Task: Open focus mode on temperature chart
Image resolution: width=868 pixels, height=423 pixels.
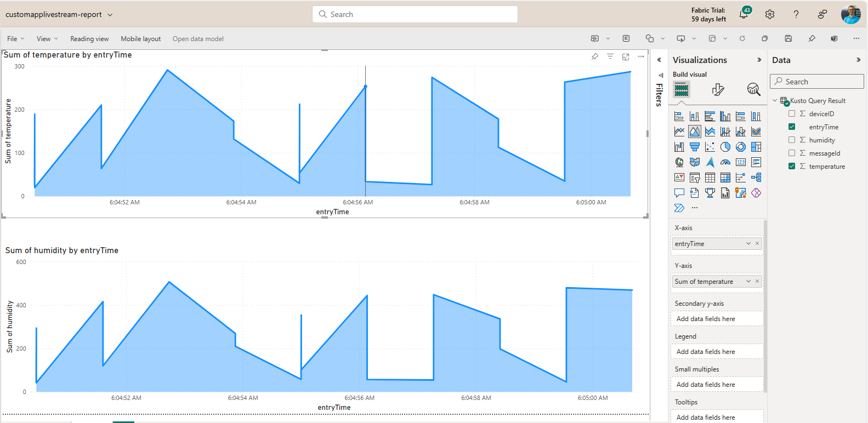Action: [x=626, y=56]
